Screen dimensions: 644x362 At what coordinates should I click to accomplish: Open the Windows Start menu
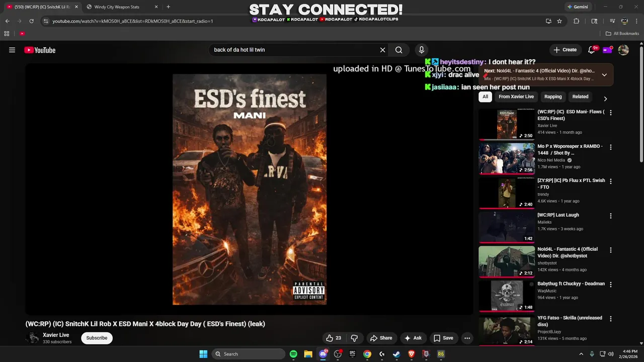click(203, 354)
